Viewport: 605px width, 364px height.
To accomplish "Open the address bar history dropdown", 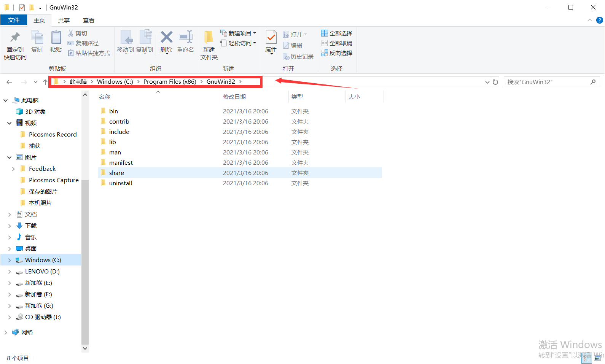I will [x=487, y=82].
